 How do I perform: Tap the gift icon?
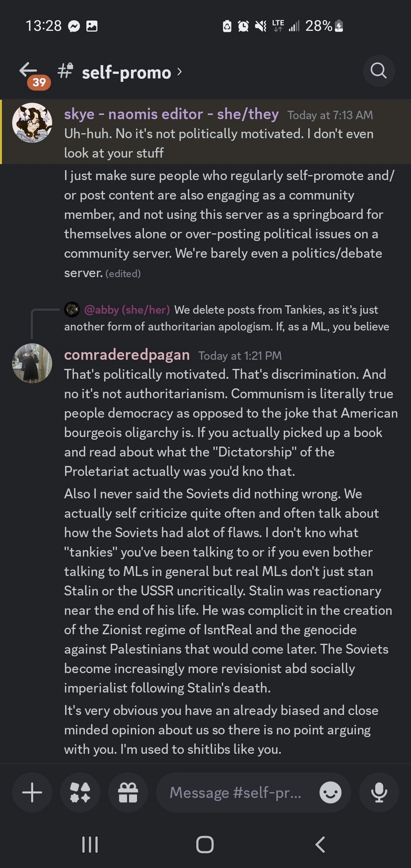click(x=128, y=792)
